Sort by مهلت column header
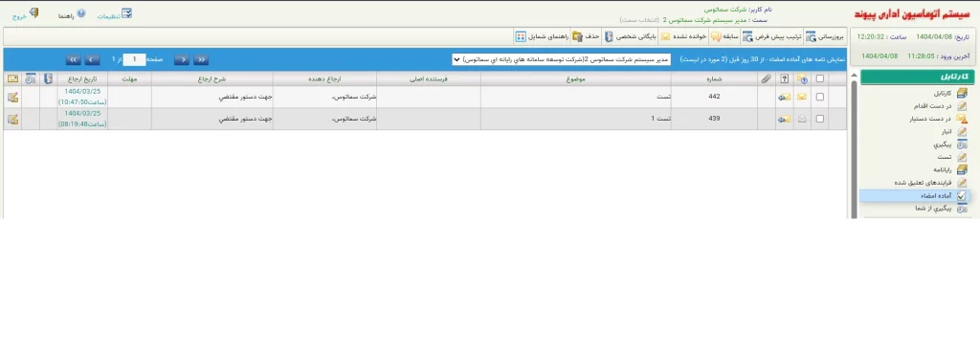This screenshot has width=980, height=356. click(129, 78)
